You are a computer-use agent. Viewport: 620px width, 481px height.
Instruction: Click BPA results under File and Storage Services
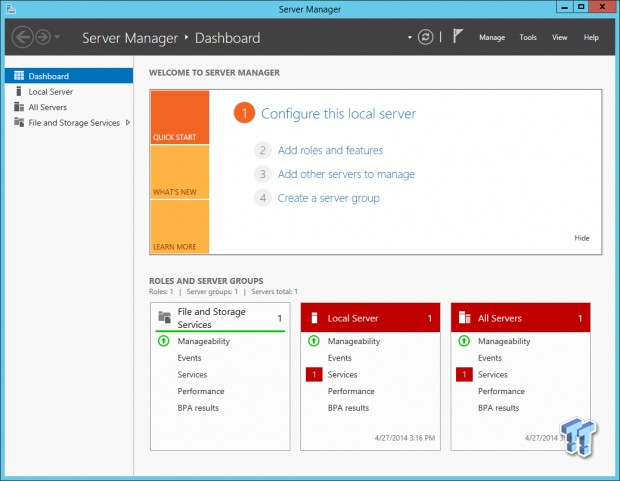click(198, 408)
